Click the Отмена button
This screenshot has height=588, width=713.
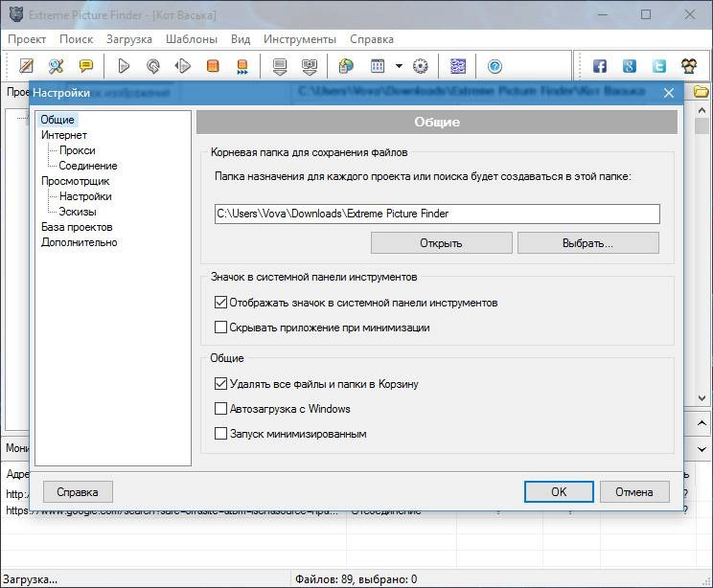[634, 492]
